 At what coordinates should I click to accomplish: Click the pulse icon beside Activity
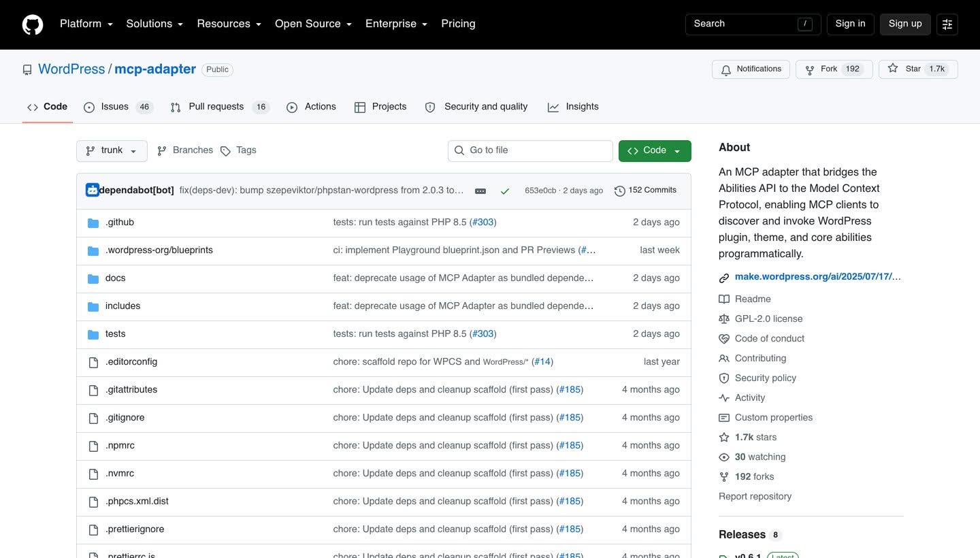(724, 398)
